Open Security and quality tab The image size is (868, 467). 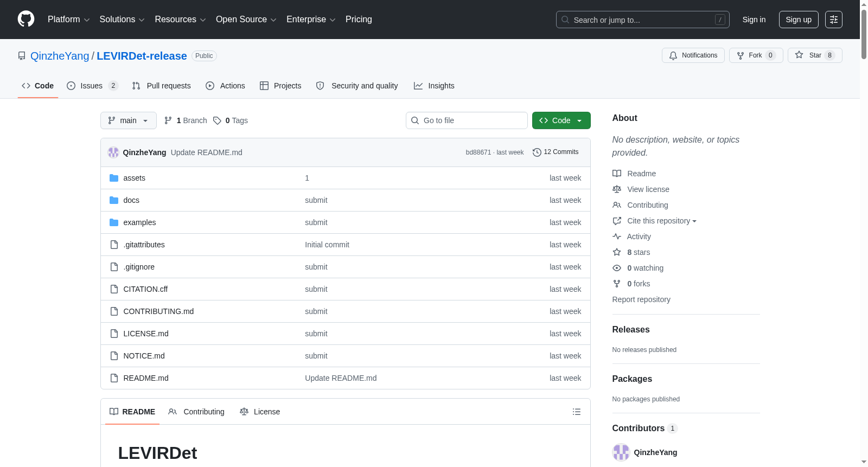click(x=357, y=86)
